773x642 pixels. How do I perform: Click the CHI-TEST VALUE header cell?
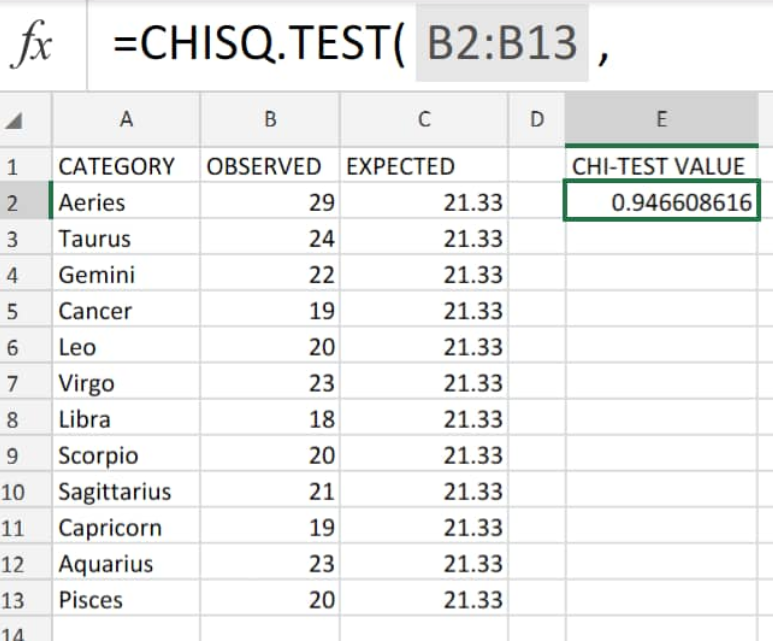coord(662,166)
